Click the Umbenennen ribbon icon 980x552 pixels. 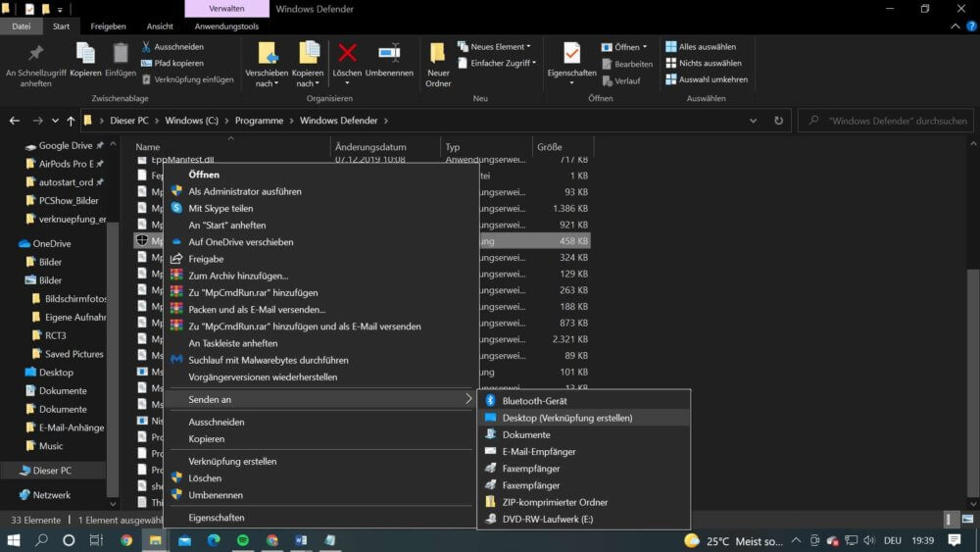pos(389,60)
